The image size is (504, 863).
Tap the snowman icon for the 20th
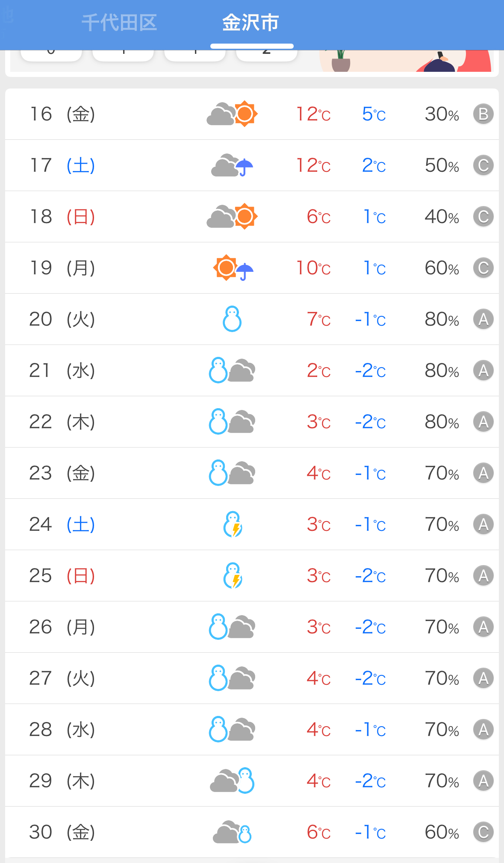coord(232,319)
